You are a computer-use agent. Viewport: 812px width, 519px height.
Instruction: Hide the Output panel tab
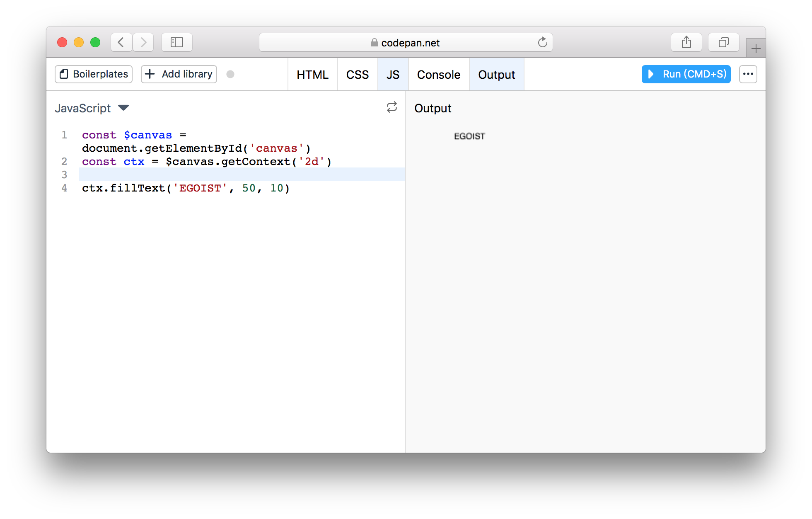496,75
